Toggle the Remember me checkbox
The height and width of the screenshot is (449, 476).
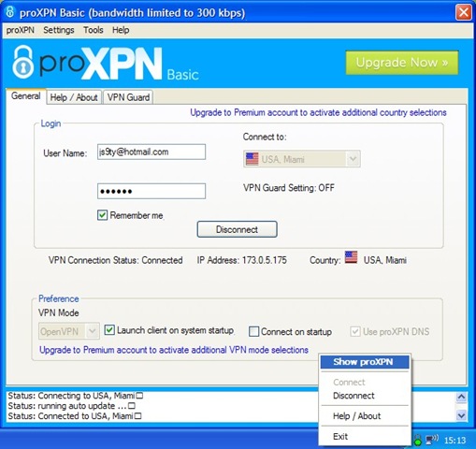coord(102,215)
